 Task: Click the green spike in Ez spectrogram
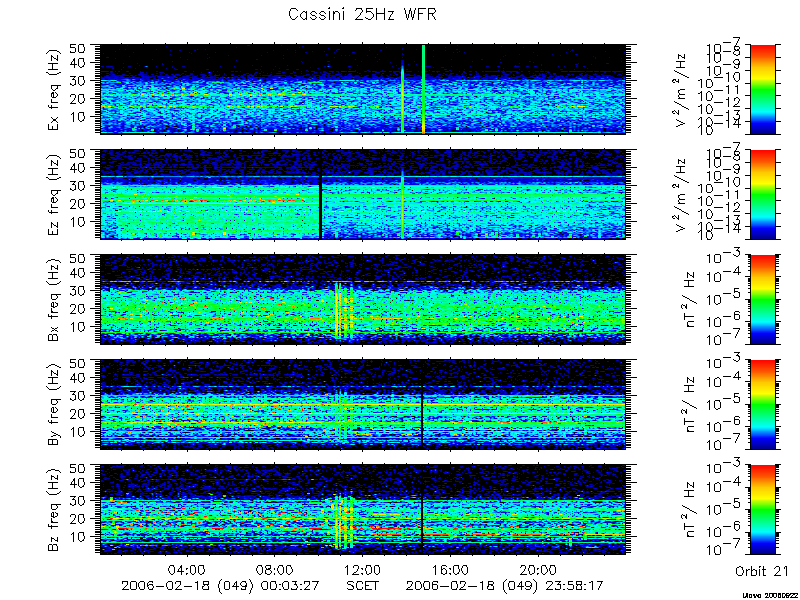tap(403, 204)
